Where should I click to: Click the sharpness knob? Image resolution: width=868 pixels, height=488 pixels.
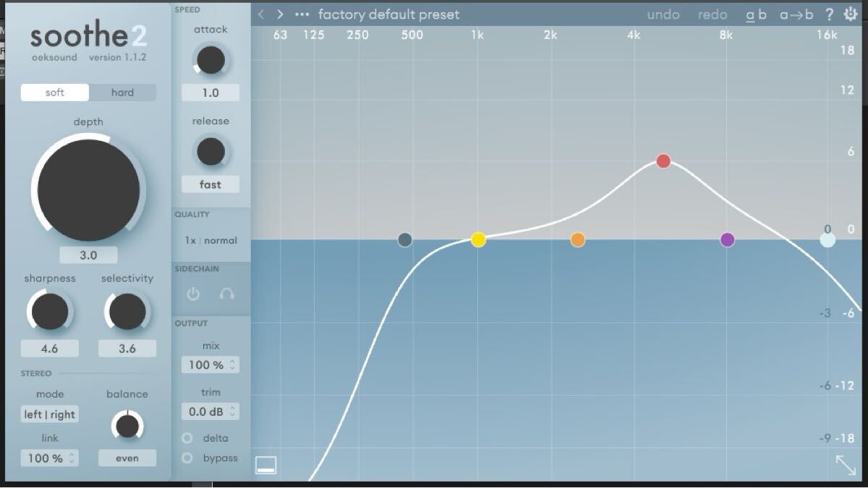pyautogui.click(x=50, y=312)
